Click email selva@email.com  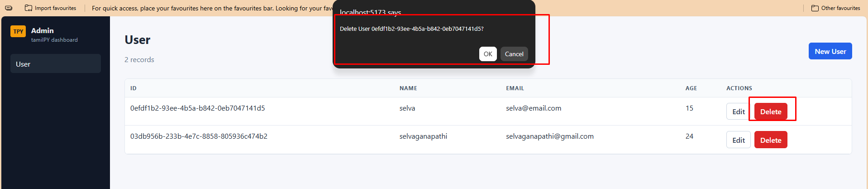click(534, 108)
